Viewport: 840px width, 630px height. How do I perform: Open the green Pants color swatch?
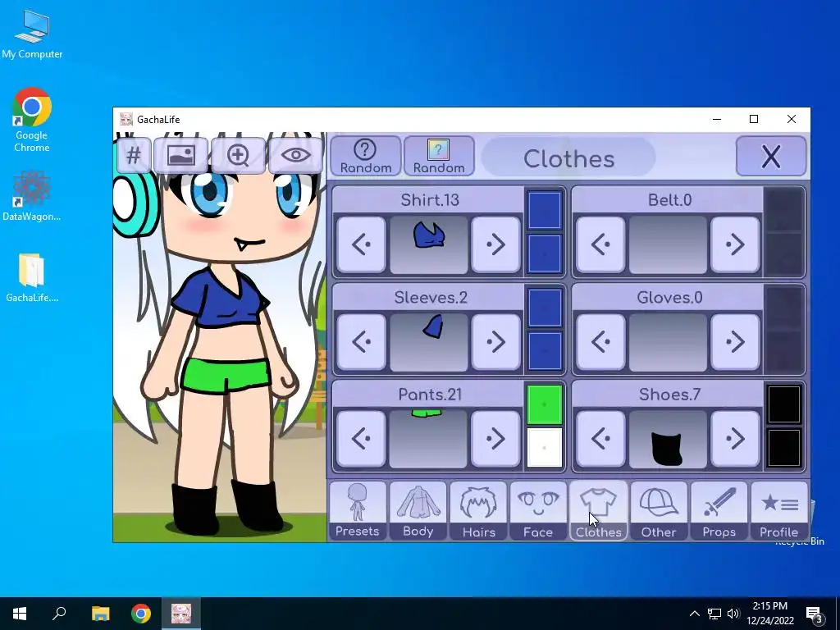[545, 404]
